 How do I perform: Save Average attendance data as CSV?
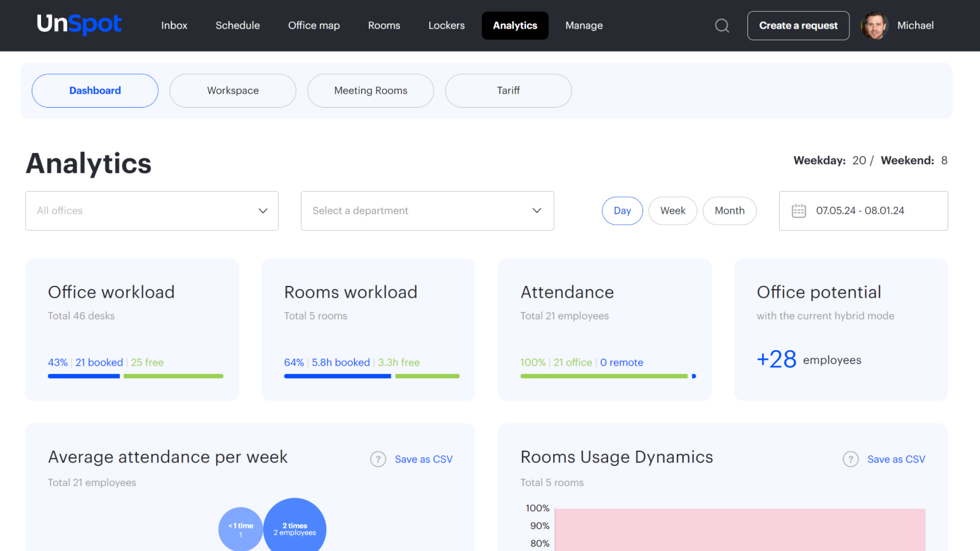click(x=424, y=459)
